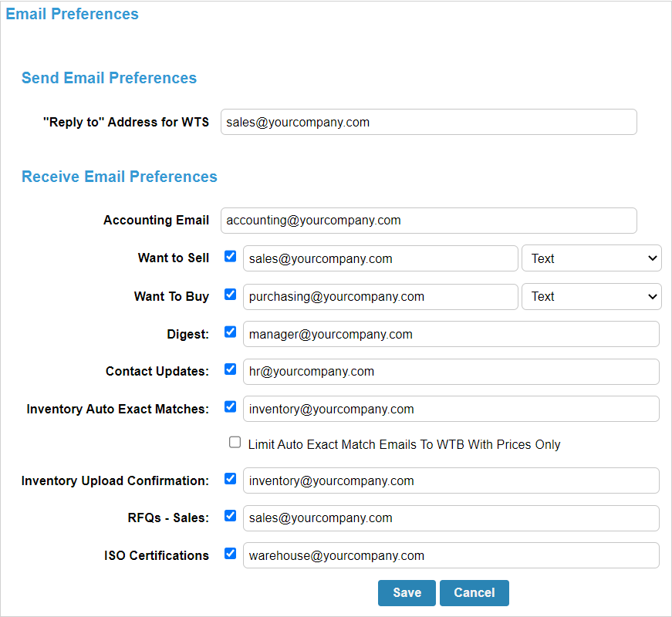Edit the Contact Updates email field

pos(451,372)
